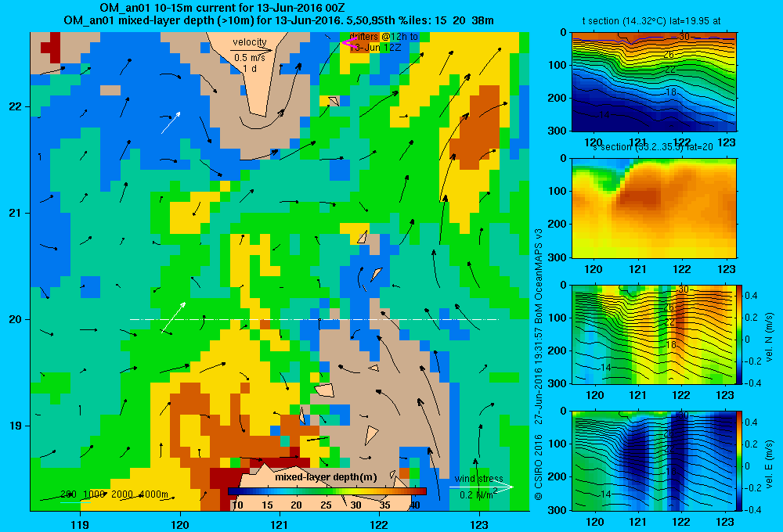Click depth tick '300' on salinity section
Viewport: 783px width, 532px height.
(x=558, y=257)
